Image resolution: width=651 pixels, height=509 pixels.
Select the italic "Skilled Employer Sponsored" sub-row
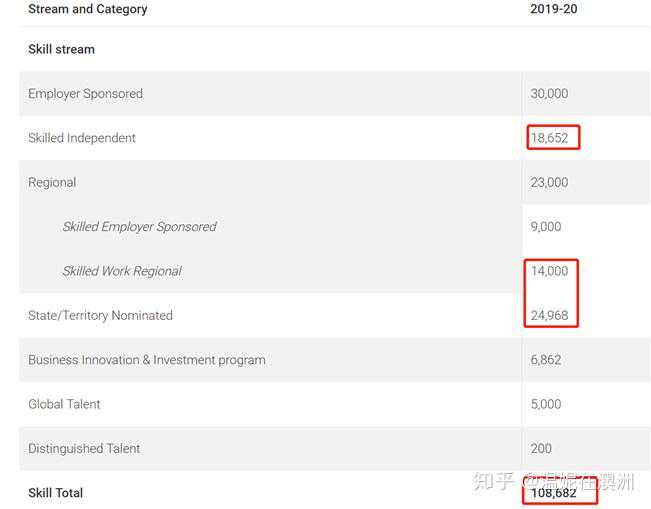coord(139,227)
